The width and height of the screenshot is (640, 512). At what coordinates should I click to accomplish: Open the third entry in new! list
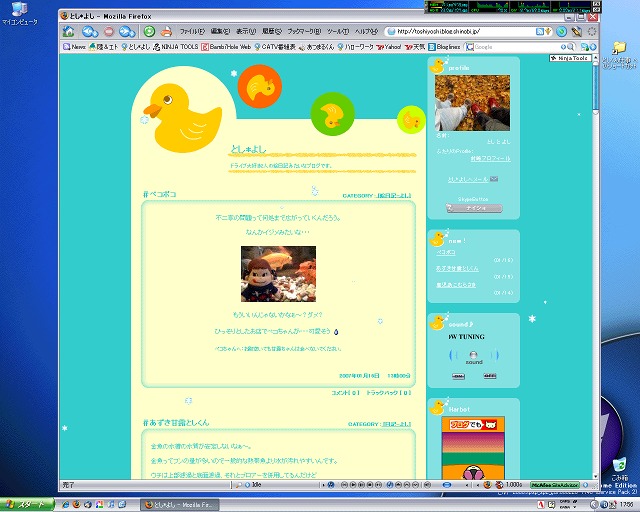(456, 285)
